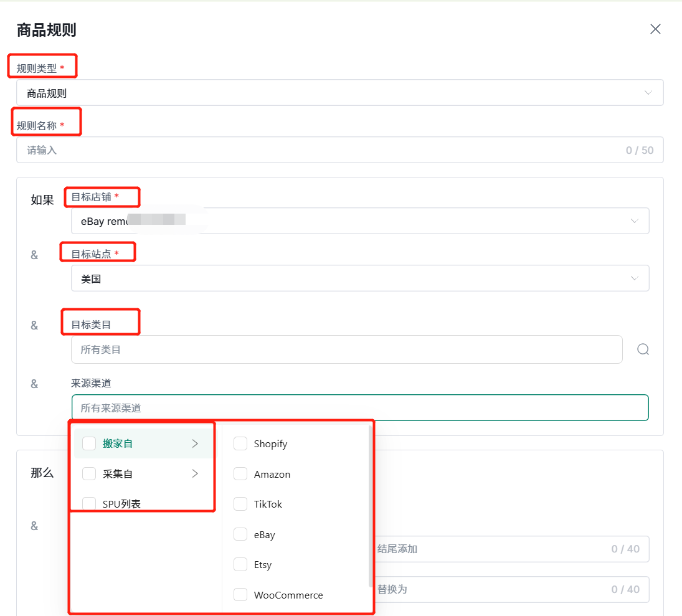Viewport: 682px width, 616px height.
Task: Click the search icon beside 目标类目
Action: click(x=643, y=349)
